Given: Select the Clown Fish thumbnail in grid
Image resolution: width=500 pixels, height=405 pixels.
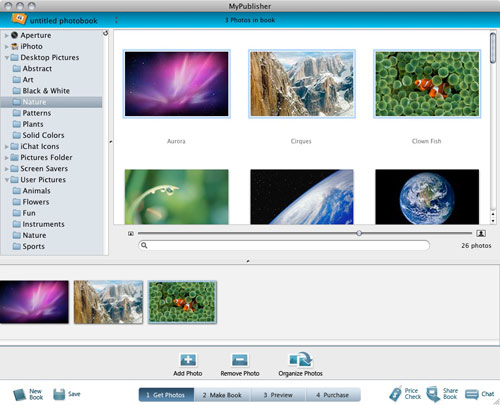Looking at the screenshot, I should click(427, 84).
